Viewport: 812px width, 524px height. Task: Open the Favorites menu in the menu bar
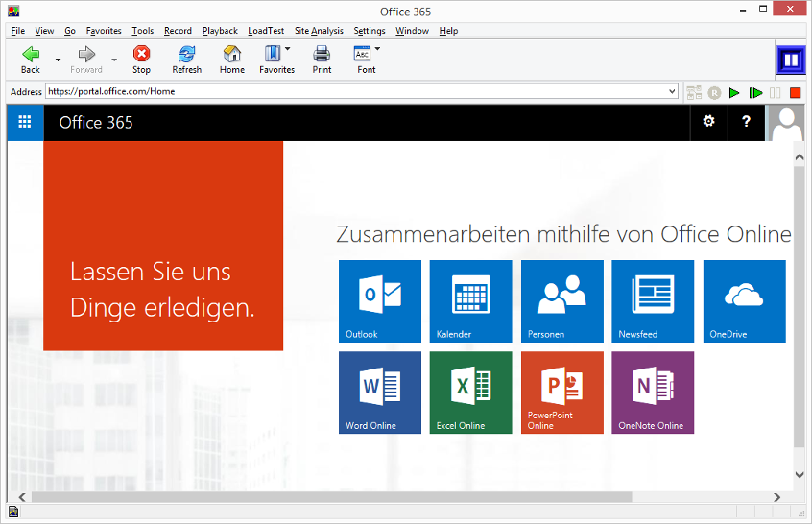(x=104, y=31)
